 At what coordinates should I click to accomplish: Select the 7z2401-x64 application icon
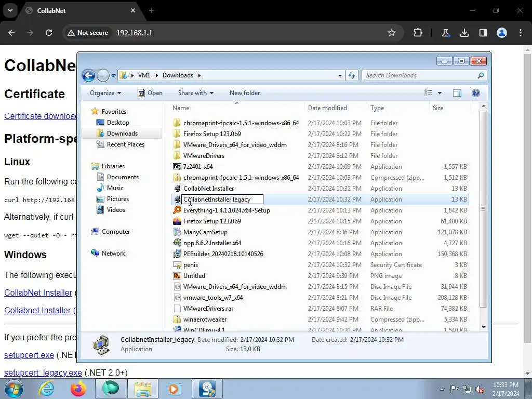177,167
